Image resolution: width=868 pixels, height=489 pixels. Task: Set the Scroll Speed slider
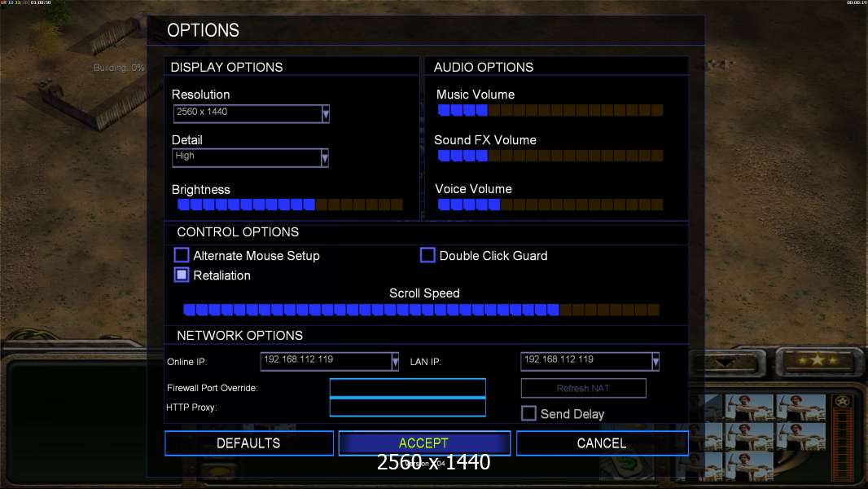click(x=421, y=310)
